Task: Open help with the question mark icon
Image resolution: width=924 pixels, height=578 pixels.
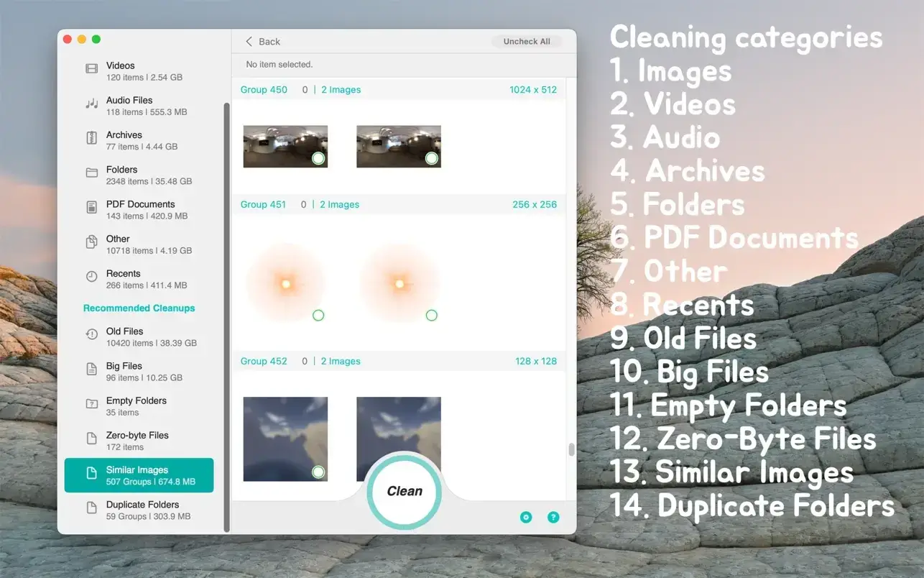Action: 553,517
